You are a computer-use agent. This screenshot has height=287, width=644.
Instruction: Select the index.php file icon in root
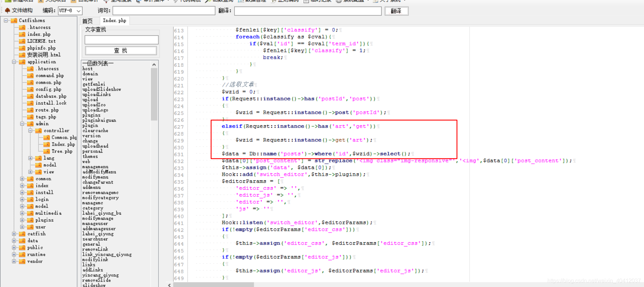[x=22, y=34]
